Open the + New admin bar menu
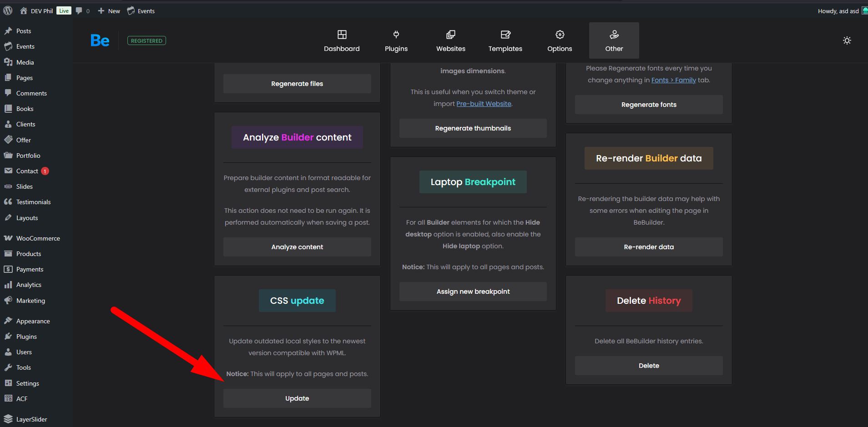The image size is (868, 427). point(109,11)
